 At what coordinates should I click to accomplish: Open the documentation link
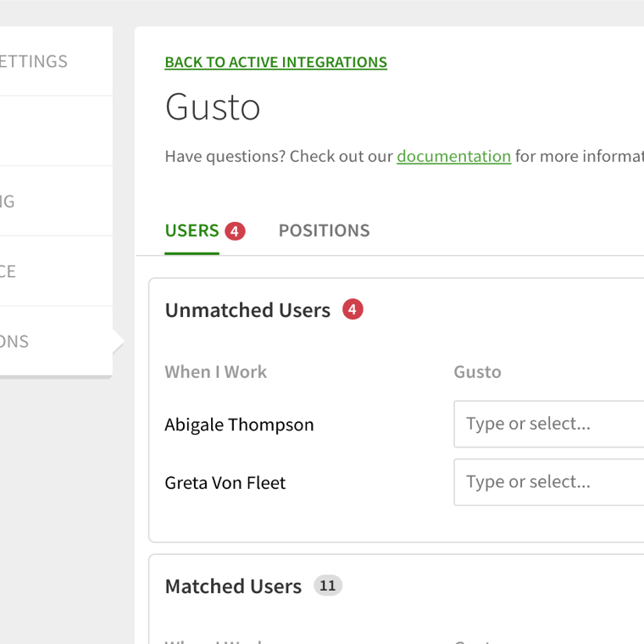[453, 157]
